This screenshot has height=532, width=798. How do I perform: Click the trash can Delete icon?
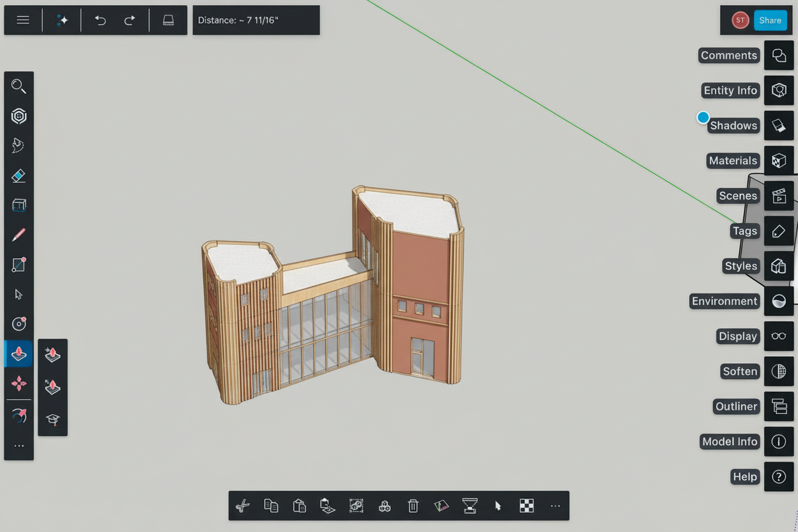tap(413, 506)
